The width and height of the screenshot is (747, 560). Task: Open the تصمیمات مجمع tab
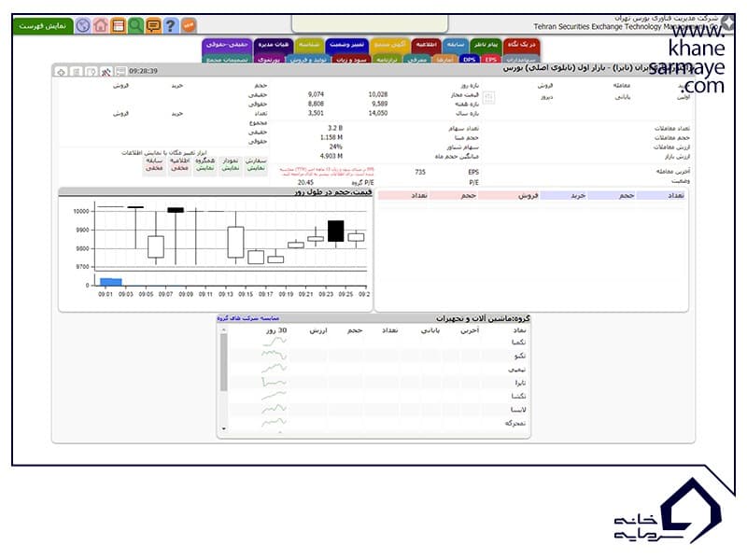click(x=227, y=60)
